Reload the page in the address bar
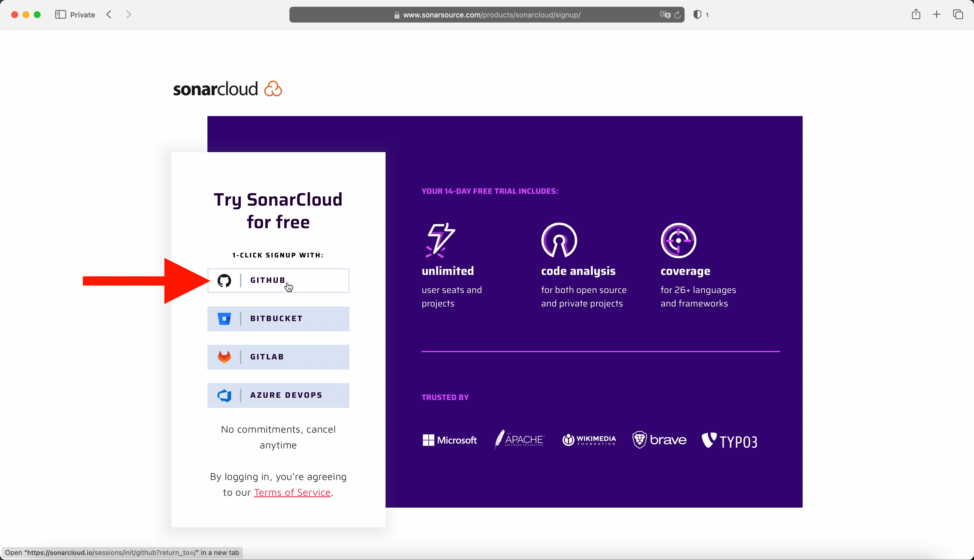The image size is (974, 560). tap(678, 15)
